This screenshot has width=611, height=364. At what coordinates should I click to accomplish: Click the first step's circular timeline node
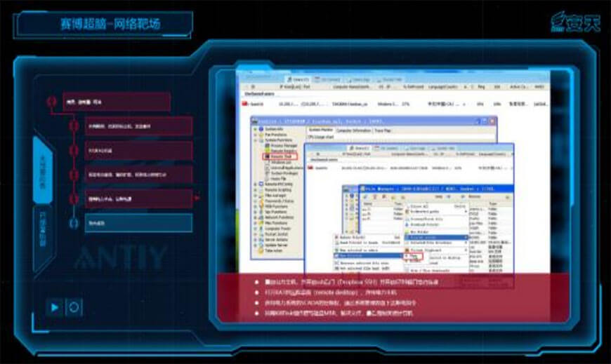pyautogui.click(x=51, y=102)
